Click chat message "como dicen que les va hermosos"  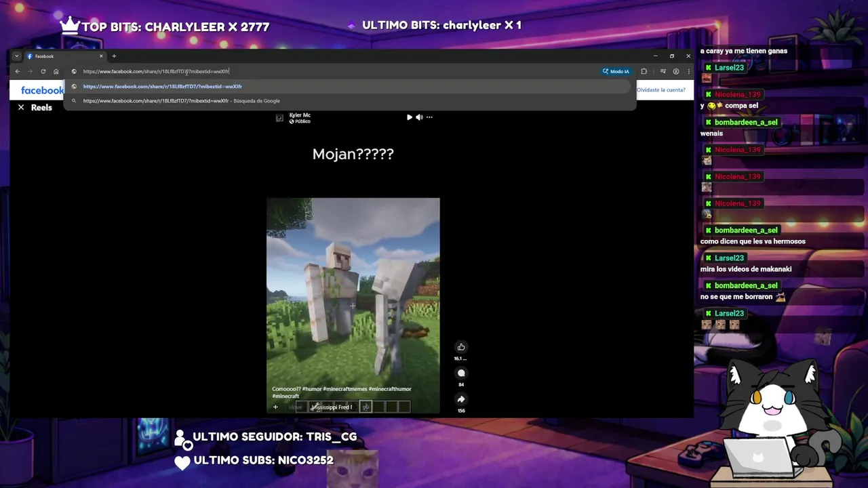[753, 241]
